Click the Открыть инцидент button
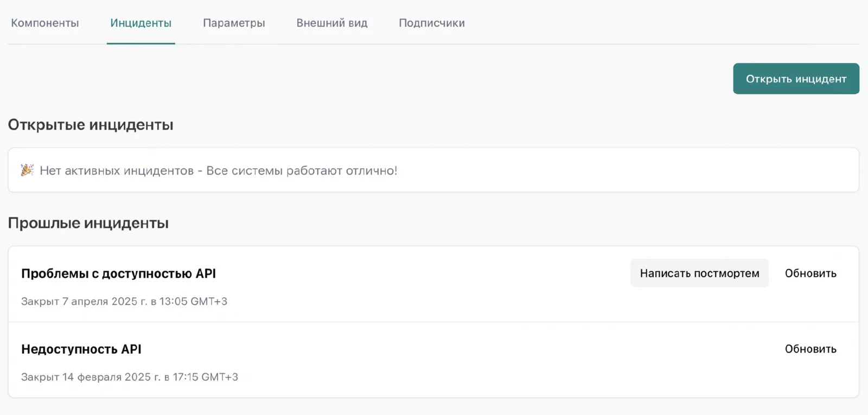 (796, 79)
